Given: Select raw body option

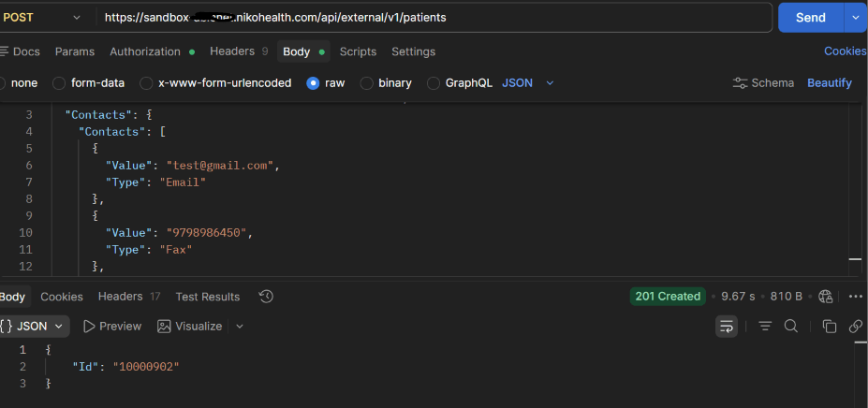Looking at the screenshot, I should (x=326, y=83).
